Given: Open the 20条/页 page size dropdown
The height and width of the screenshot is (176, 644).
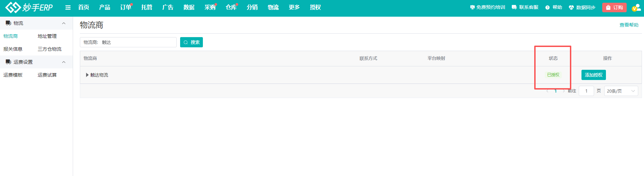Looking at the screenshot, I should tap(621, 91).
